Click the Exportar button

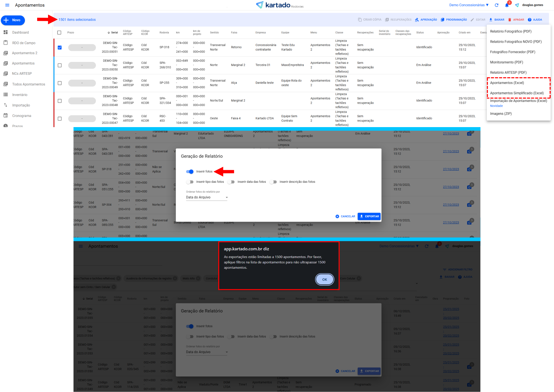click(369, 216)
